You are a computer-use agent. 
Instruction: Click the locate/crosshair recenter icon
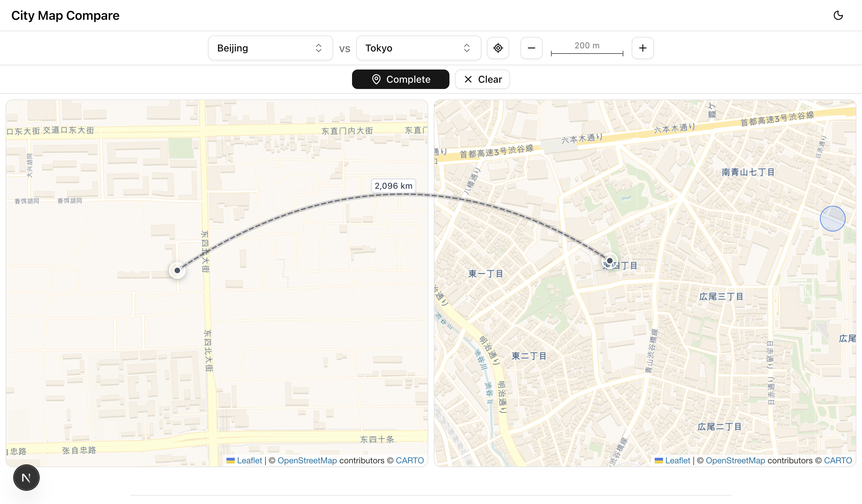[x=498, y=48]
